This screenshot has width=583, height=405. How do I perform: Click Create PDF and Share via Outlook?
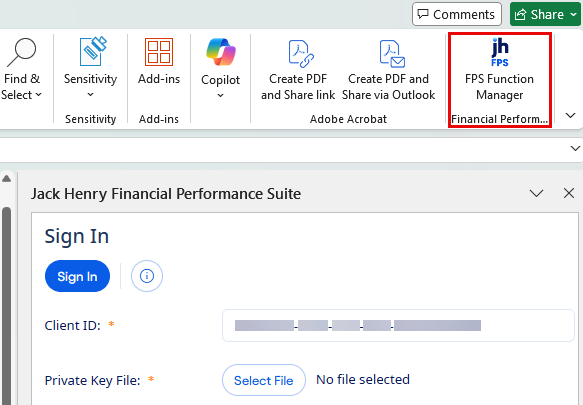tap(389, 70)
